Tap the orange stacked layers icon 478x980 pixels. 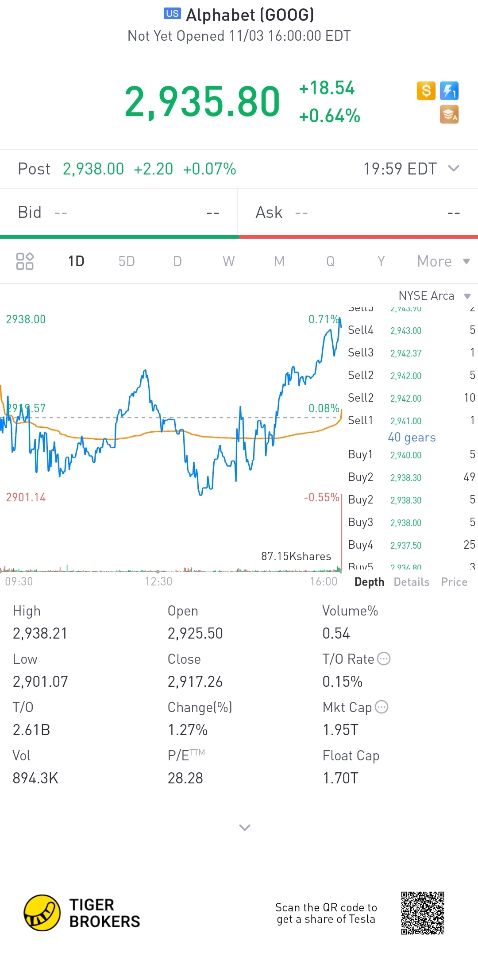pos(449,114)
